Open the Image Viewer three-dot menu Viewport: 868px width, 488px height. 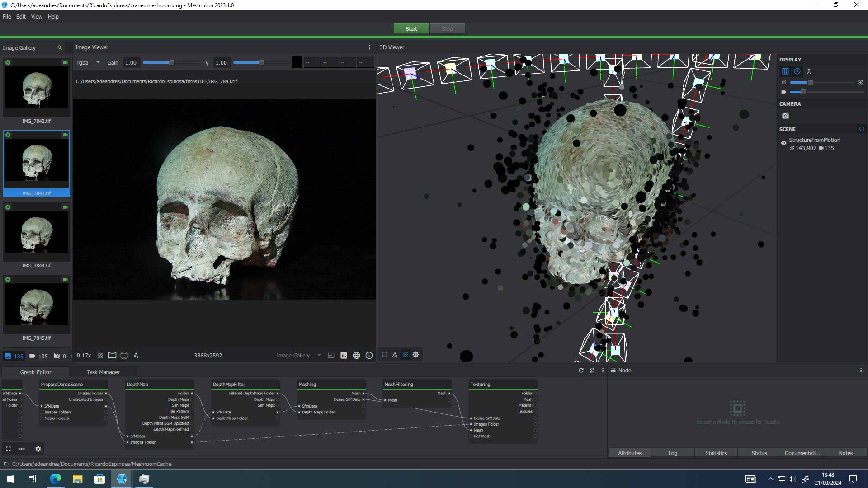pos(369,47)
